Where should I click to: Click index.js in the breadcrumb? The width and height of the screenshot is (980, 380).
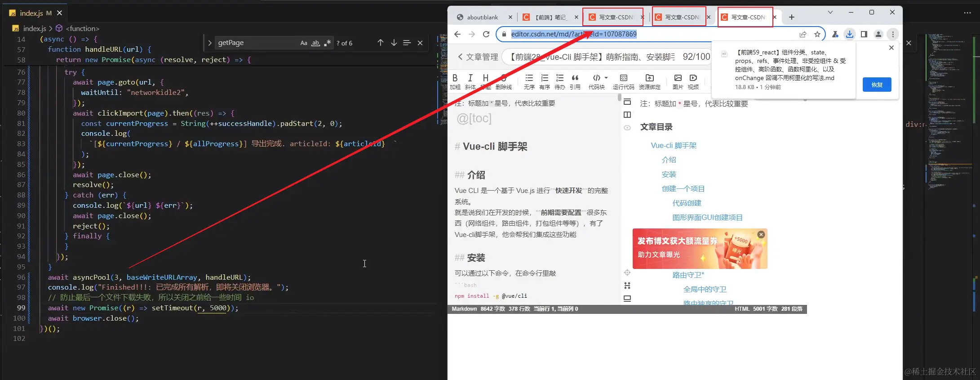[x=35, y=28]
